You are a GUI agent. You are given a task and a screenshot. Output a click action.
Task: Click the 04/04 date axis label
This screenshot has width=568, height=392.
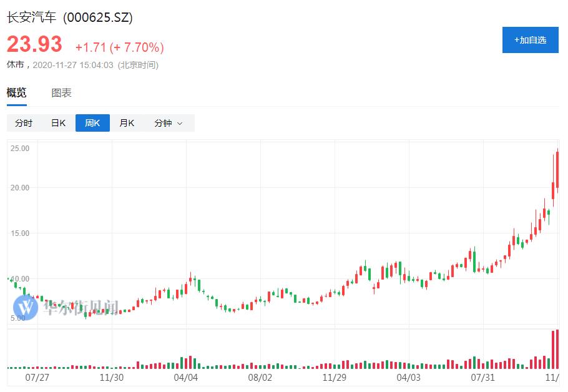185,378
